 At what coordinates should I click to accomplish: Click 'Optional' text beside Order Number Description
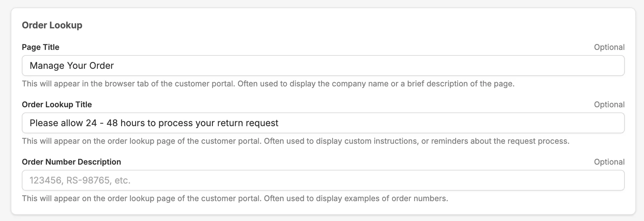(609, 162)
